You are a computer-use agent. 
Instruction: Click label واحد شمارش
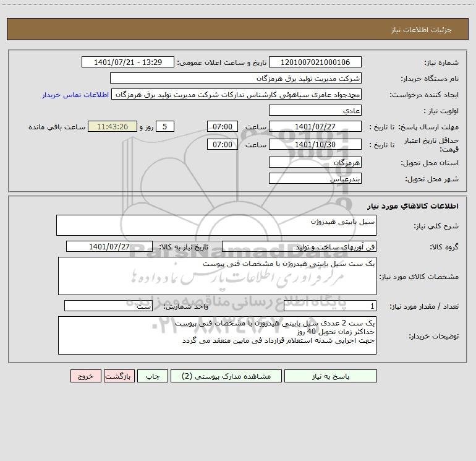186,307
